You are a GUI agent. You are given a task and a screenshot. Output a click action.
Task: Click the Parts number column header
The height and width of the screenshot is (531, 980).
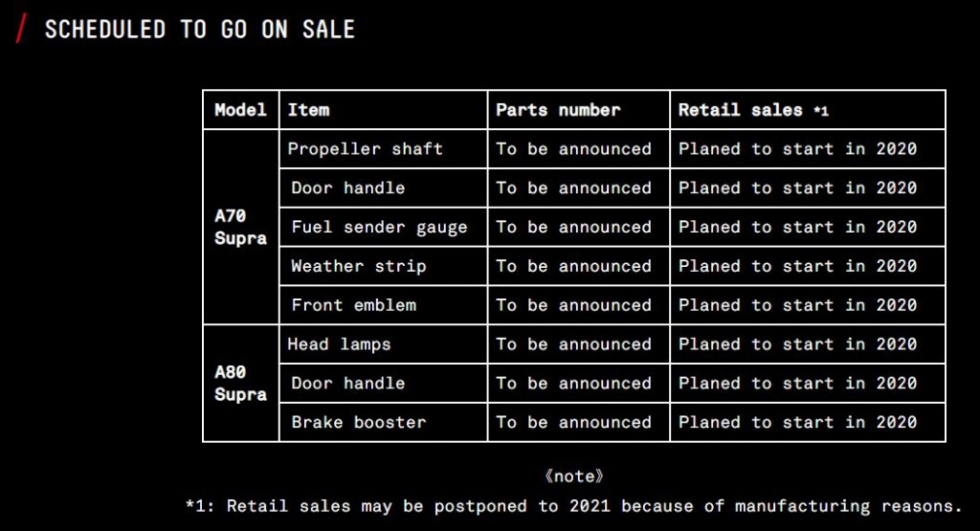coord(558,110)
